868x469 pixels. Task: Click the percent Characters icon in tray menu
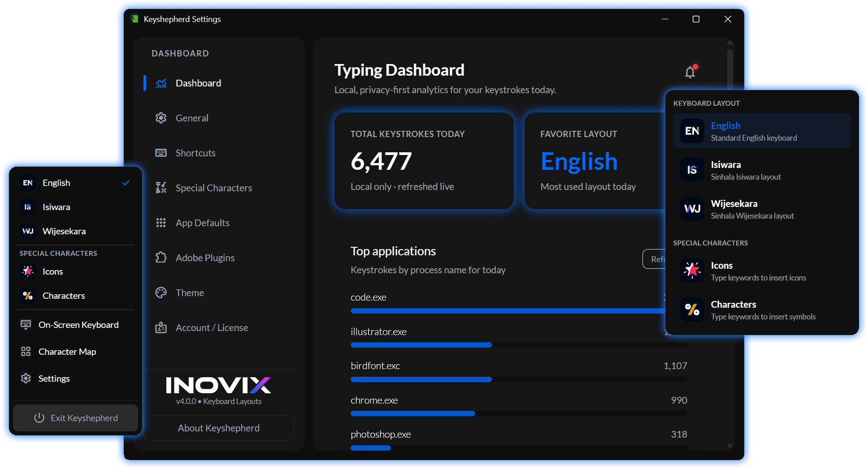click(28, 296)
